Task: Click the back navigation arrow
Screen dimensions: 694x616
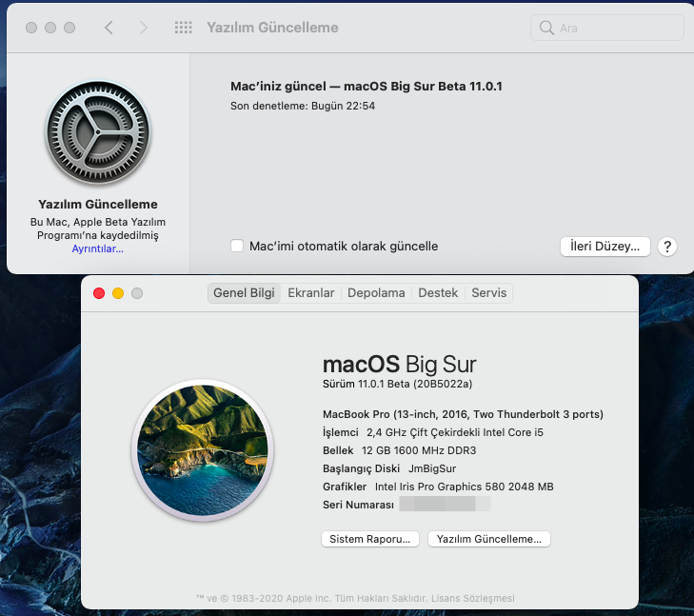Action: pos(109,28)
